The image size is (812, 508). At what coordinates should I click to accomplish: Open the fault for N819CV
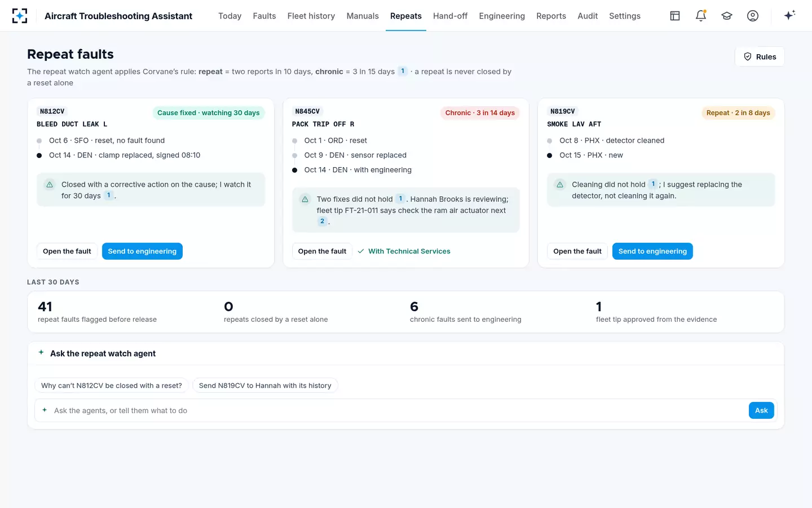[x=577, y=251]
